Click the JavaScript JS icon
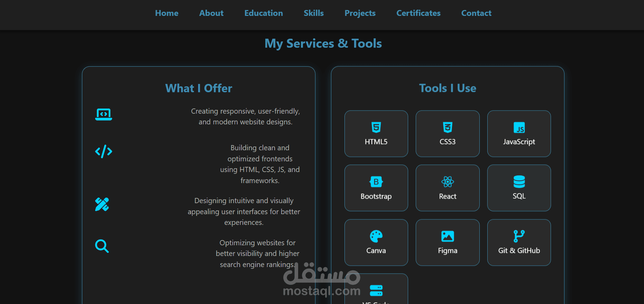The width and height of the screenshot is (644, 304). click(519, 127)
